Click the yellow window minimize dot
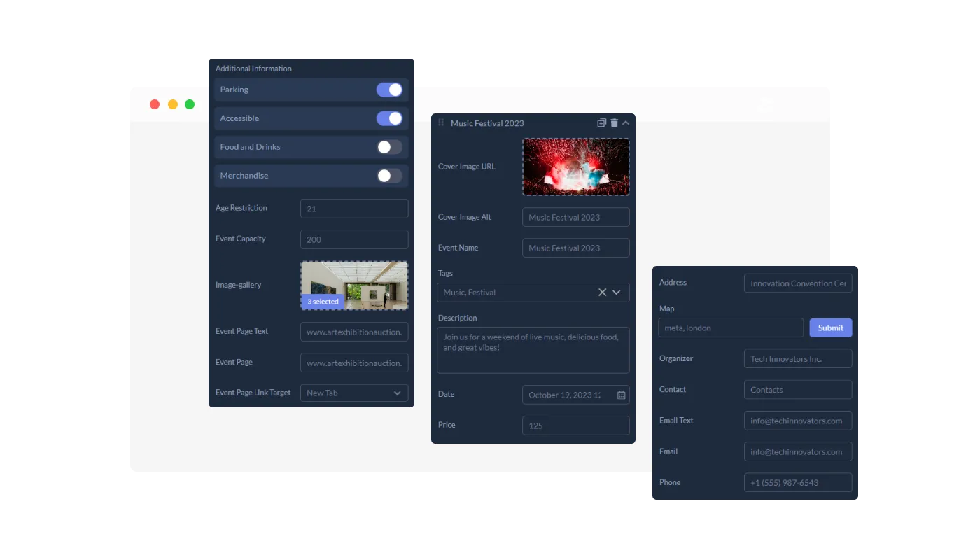Viewport: 959px width, 560px height. click(x=173, y=104)
